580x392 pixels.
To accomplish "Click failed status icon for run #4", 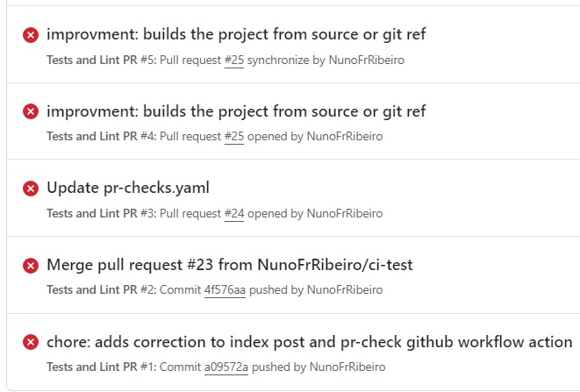I will point(31,111).
